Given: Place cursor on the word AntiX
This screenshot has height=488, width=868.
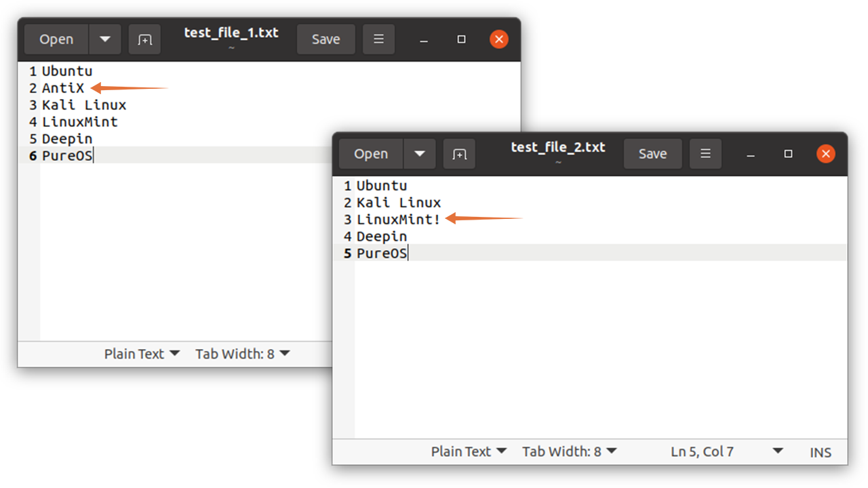Looking at the screenshot, I should pyautogui.click(x=62, y=87).
